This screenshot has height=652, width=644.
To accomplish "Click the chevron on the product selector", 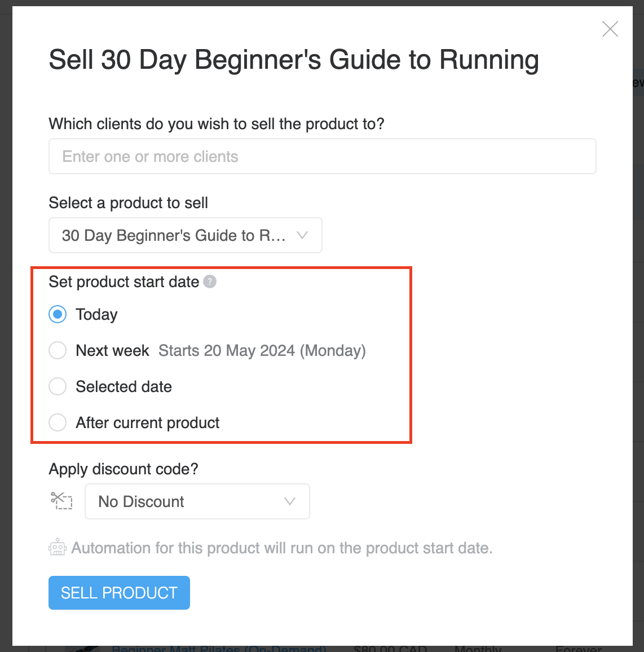I will (303, 235).
